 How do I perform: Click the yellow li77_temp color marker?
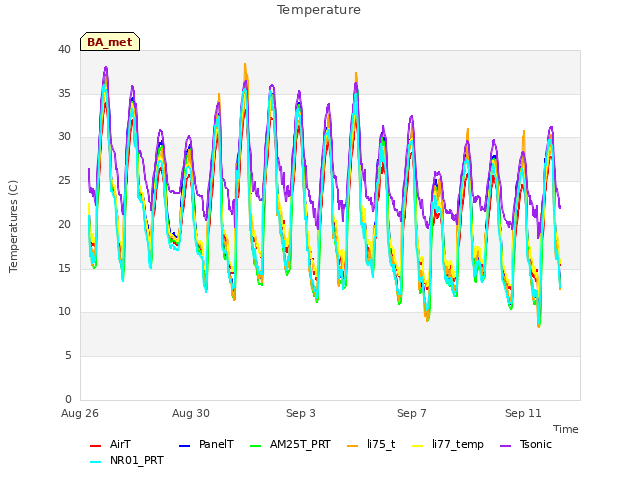pos(418,446)
